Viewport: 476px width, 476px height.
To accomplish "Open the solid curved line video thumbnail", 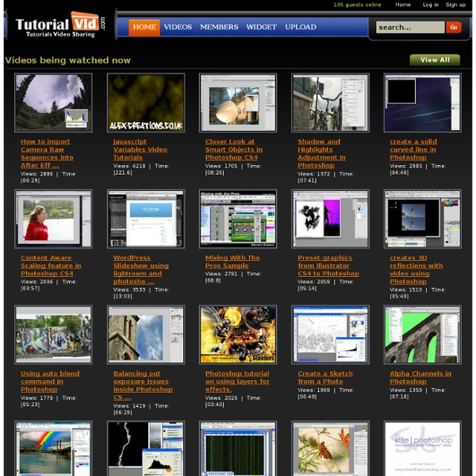I will click(422, 102).
